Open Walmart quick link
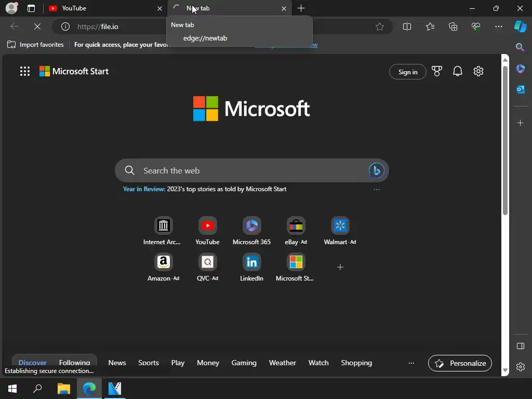The height and width of the screenshot is (399, 532). [x=340, y=231]
